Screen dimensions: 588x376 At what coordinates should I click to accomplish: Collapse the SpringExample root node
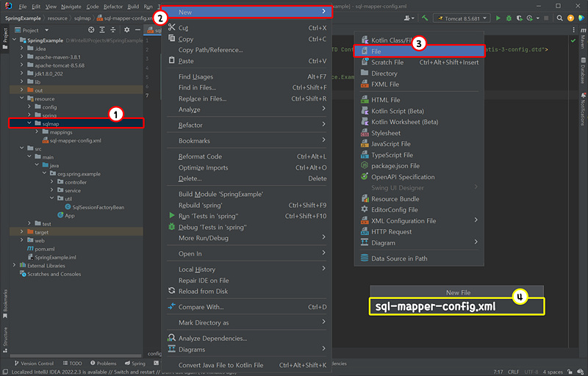pyautogui.click(x=14, y=40)
